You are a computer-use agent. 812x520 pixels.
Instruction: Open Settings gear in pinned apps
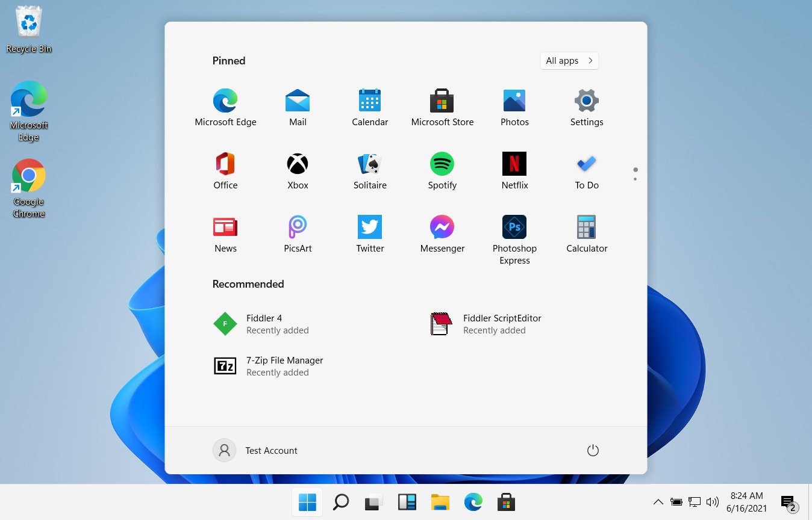(586, 101)
